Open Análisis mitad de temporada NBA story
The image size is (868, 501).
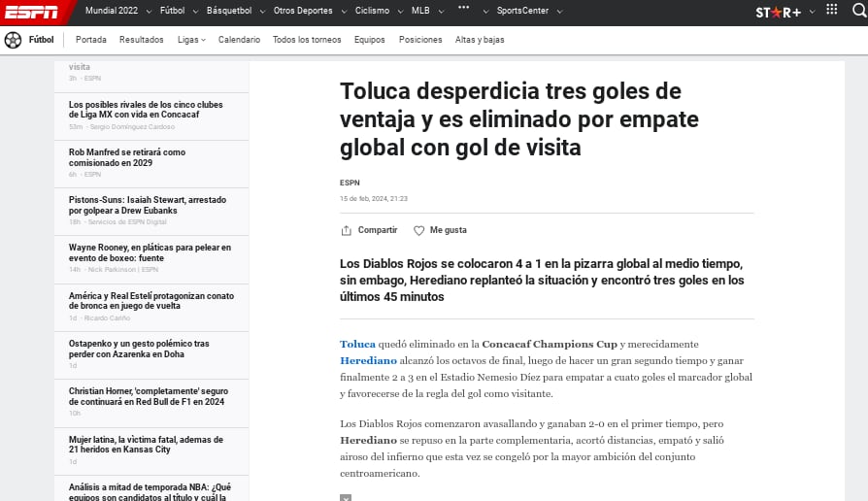point(150,491)
